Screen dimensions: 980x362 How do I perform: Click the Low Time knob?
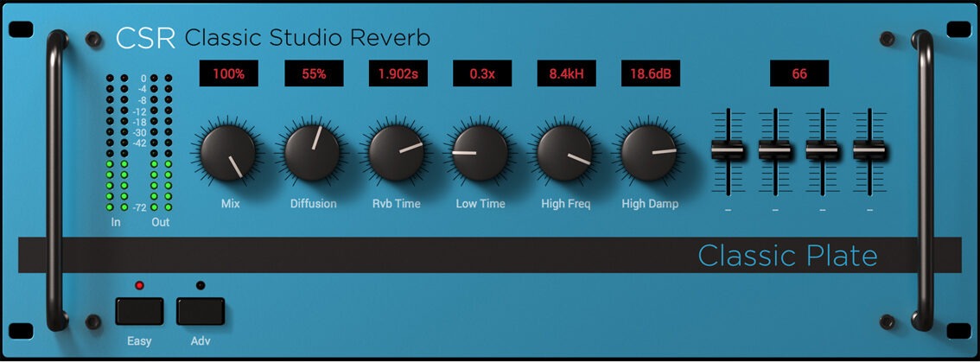coord(480,153)
